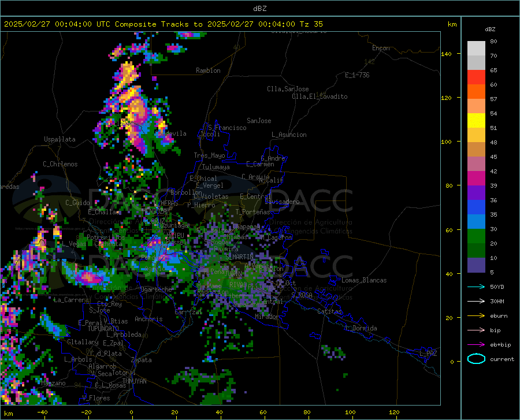This screenshot has height=420, width=520.
Task: Click the white 30HM arrow legend symbol
Action: [476, 302]
